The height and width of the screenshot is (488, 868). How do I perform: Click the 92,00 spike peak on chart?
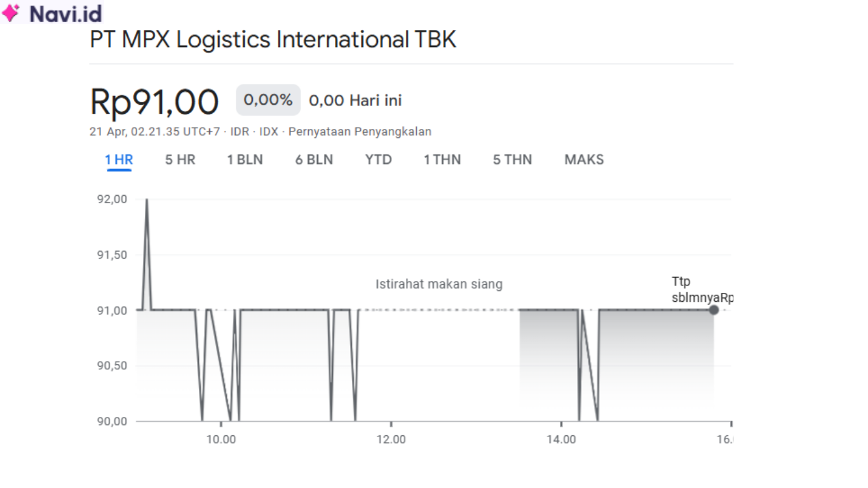pos(147,200)
